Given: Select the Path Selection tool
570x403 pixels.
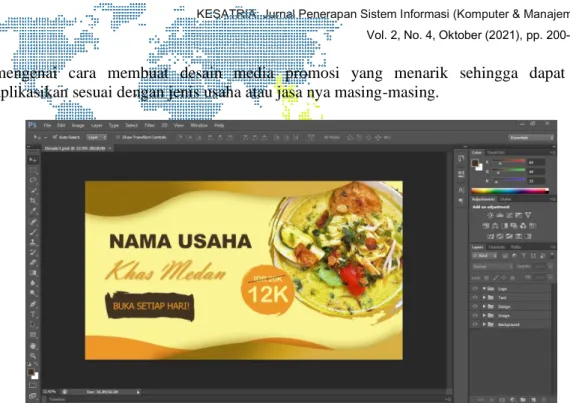Looking at the screenshot, I should pos(33,325).
